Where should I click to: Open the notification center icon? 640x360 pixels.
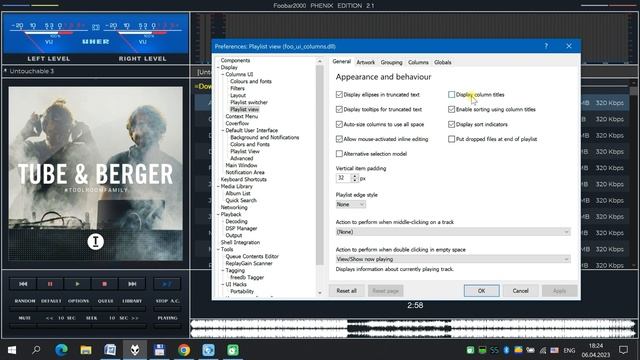(623, 350)
